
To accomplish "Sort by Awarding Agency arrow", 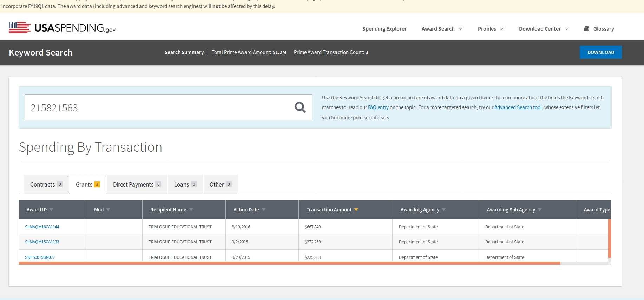I will coord(444,209).
